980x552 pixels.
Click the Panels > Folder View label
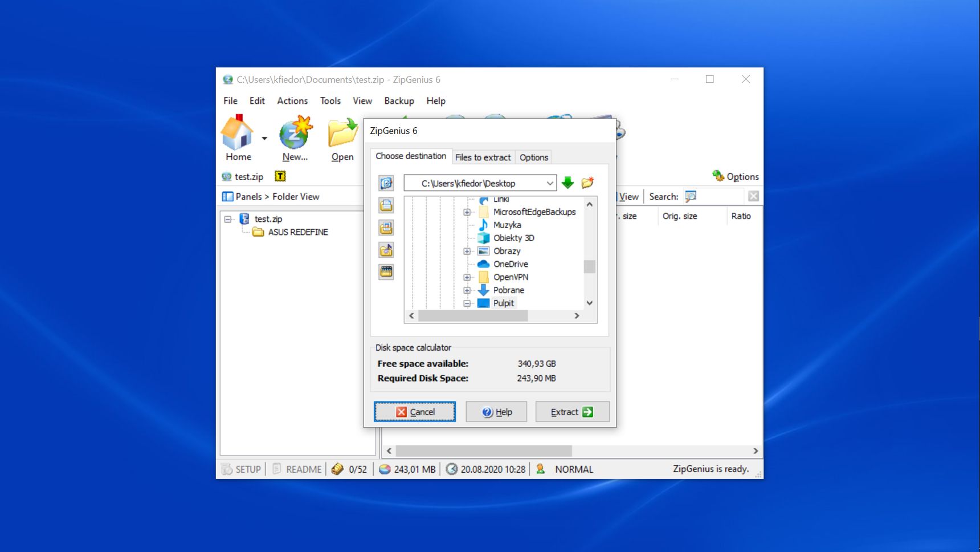pos(277,197)
